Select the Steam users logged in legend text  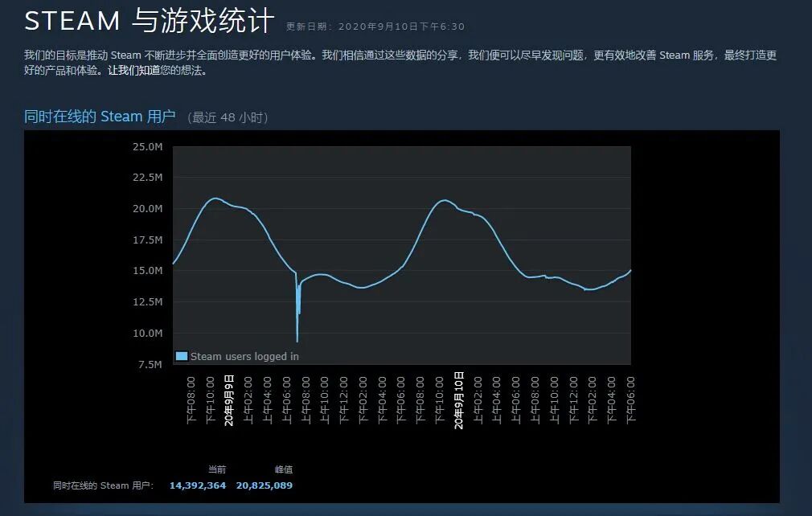(x=244, y=357)
